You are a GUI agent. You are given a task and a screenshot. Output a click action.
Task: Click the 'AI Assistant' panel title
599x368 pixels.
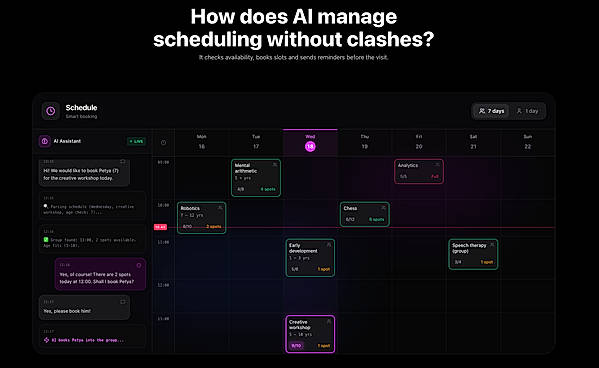[x=67, y=141]
